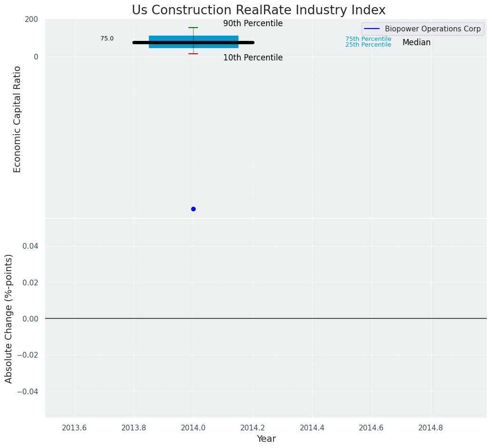
Task: Click the Year x-axis label
Action: pos(266,438)
